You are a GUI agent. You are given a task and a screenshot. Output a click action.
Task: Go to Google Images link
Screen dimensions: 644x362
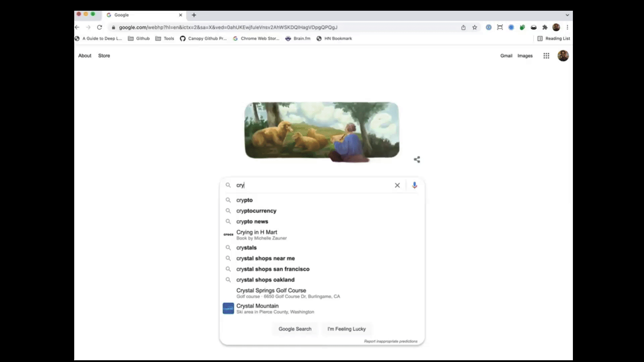[x=525, y=56]
